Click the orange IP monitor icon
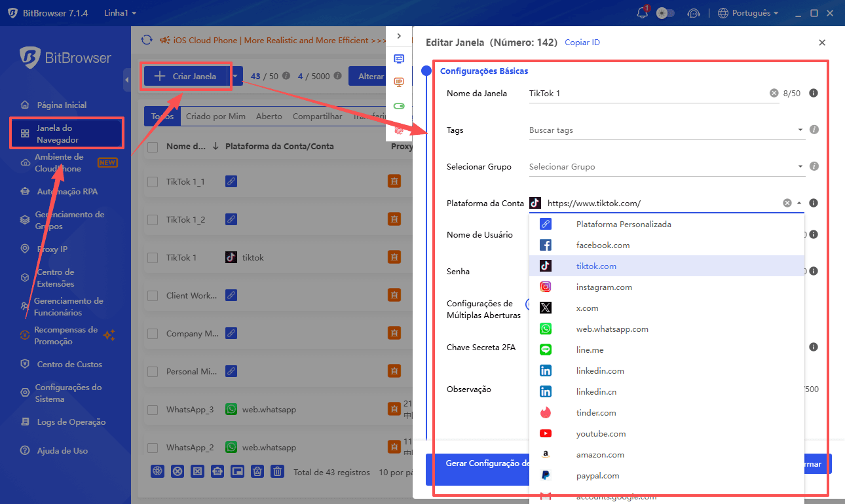845x504 pixels. pyautogui.click(x=399, y=82)
